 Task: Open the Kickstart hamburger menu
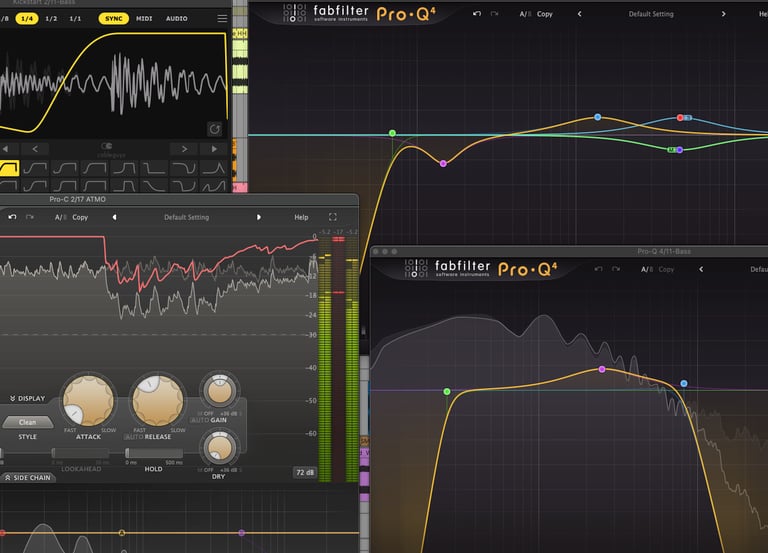click(x=222, y=19)
